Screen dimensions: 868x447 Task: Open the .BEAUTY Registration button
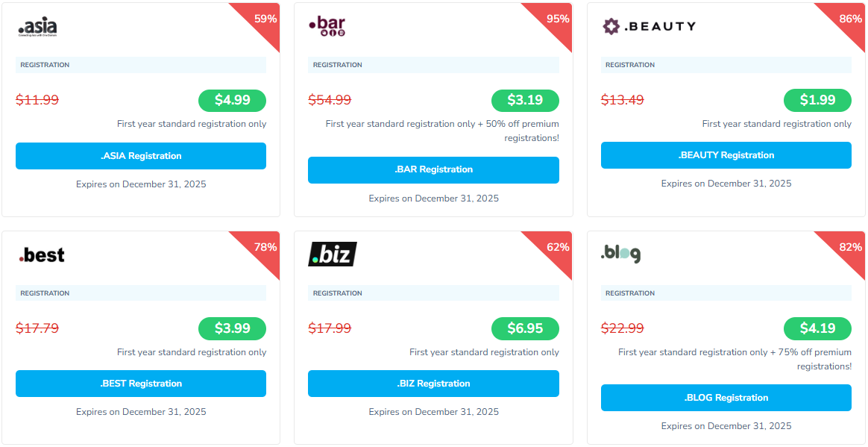(x=726, y=155)
